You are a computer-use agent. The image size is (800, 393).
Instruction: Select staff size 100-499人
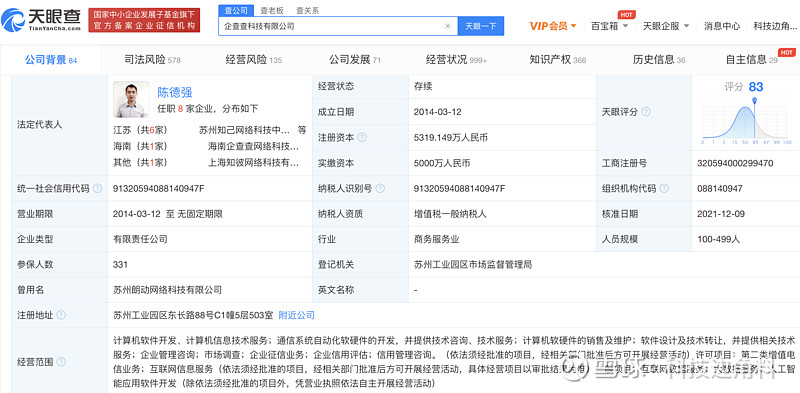click(x=718, y=239)
